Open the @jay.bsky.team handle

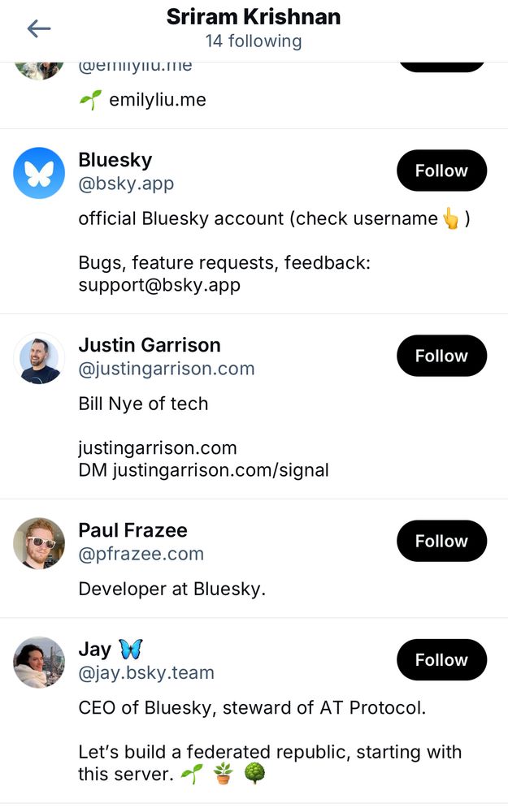point(146,674)
